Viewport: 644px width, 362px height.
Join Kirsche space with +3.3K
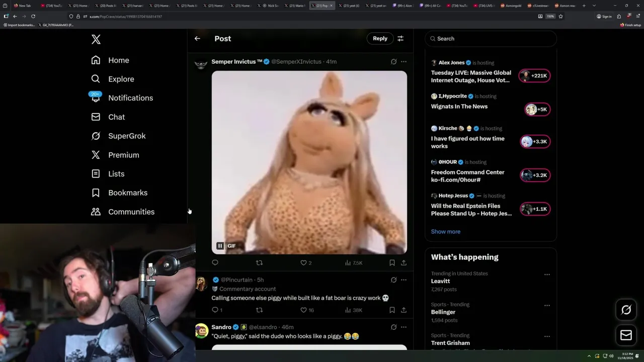tap(535, 142)
